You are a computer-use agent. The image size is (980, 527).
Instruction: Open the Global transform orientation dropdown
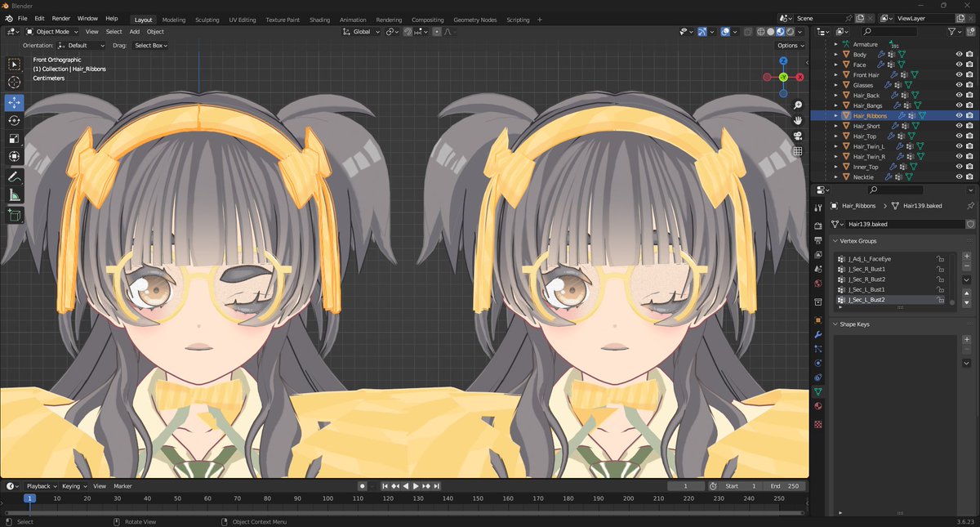click(x=360, y=32)
